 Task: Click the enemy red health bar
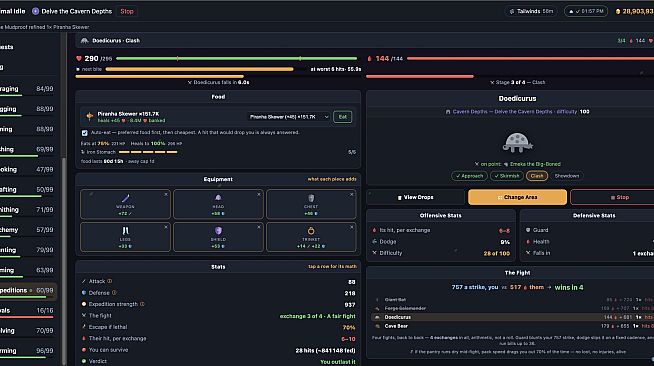(531, 58)
